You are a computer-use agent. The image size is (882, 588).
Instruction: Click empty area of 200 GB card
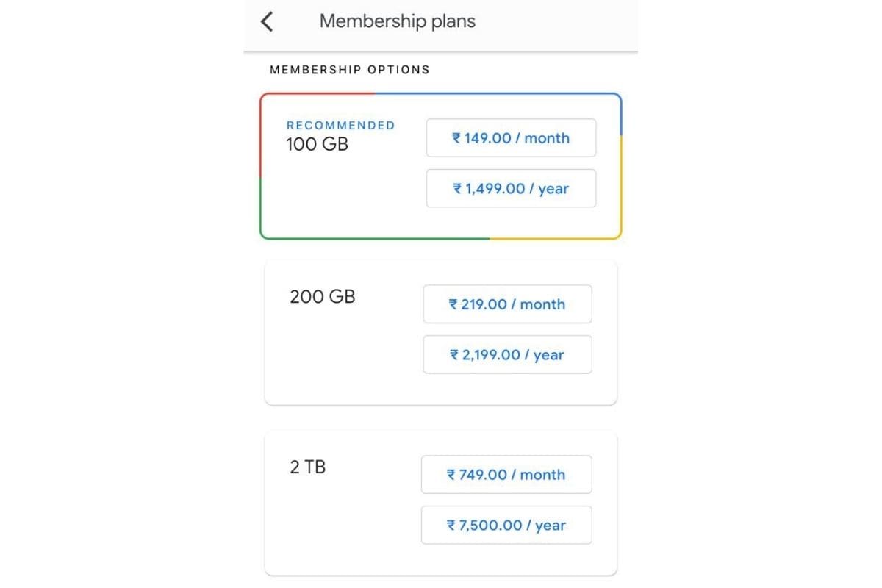[x=338, y=360]
